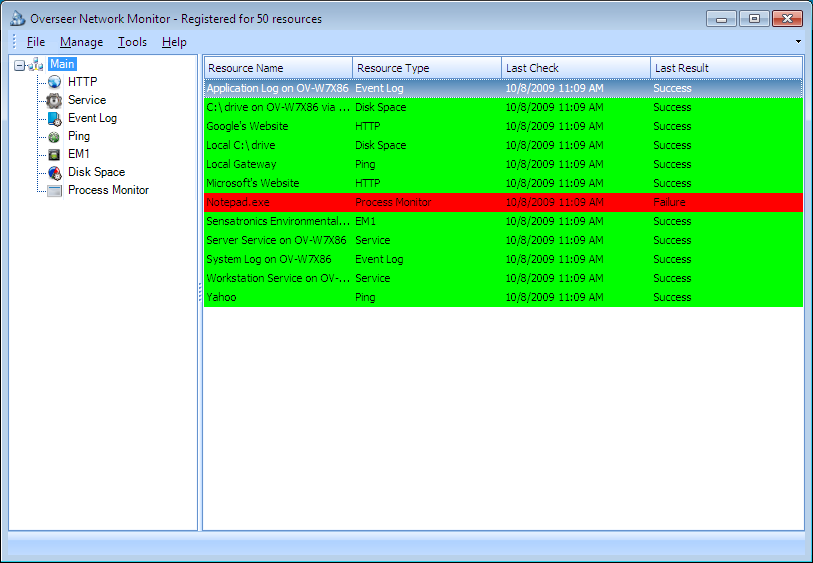Screen dimensions: 813x563
Task: Click the HTTP globe icon in tree
Action: point(54,82)
